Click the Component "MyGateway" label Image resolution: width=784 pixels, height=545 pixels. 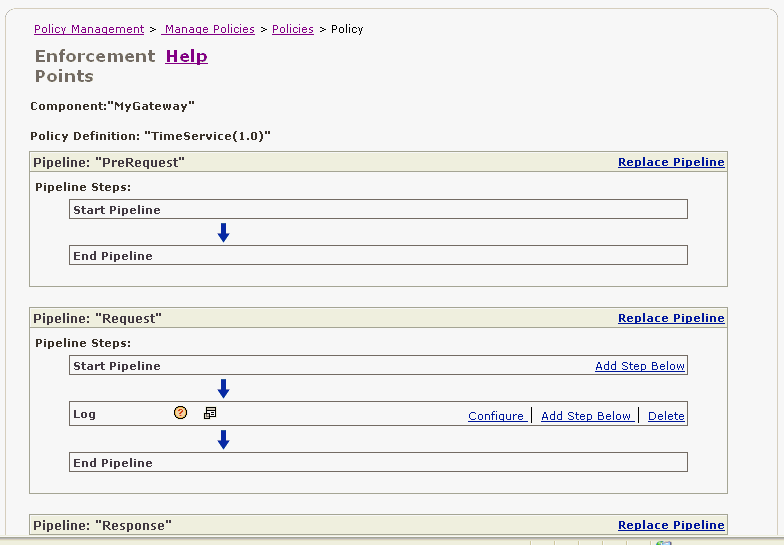pos(112,106)
